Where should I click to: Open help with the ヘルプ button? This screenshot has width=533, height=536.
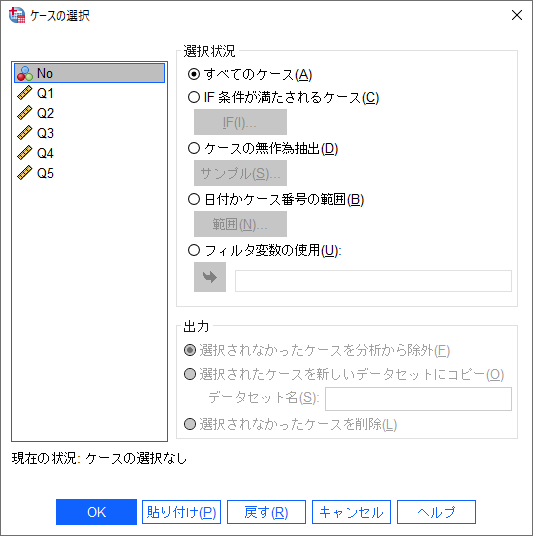[x=437, y=512]
